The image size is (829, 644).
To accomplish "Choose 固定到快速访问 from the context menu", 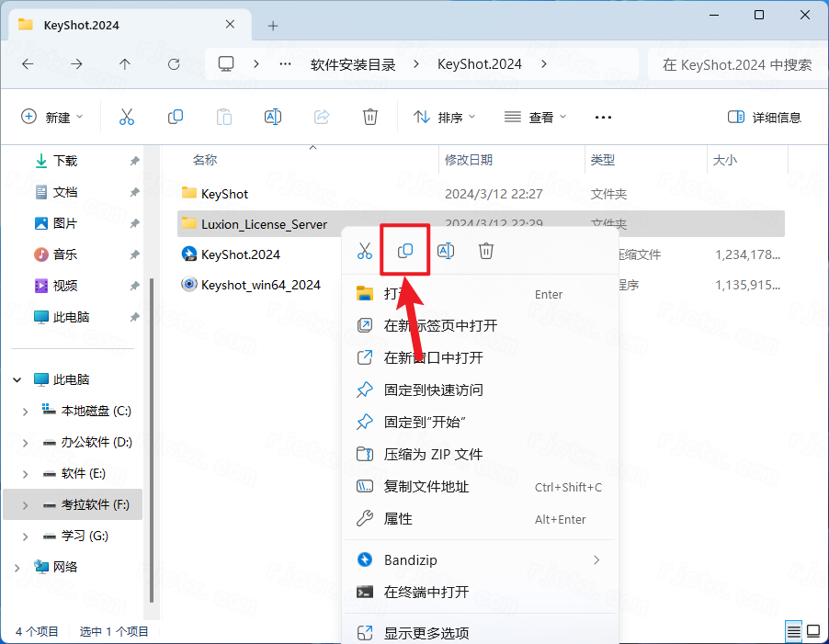I will (x=480, y=390).
